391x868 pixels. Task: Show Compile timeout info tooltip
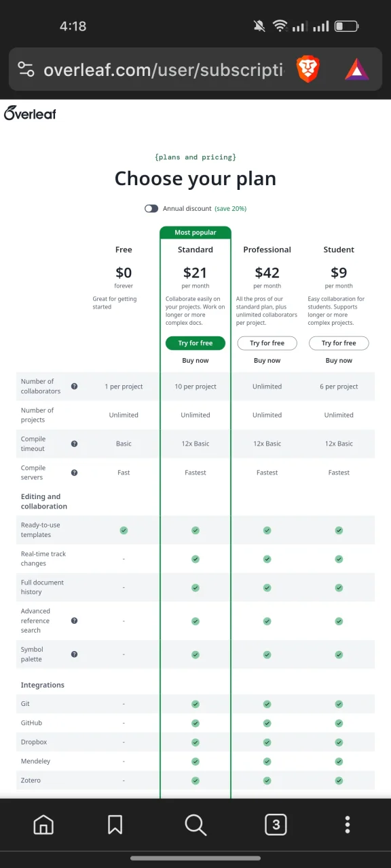pos(74,443)
